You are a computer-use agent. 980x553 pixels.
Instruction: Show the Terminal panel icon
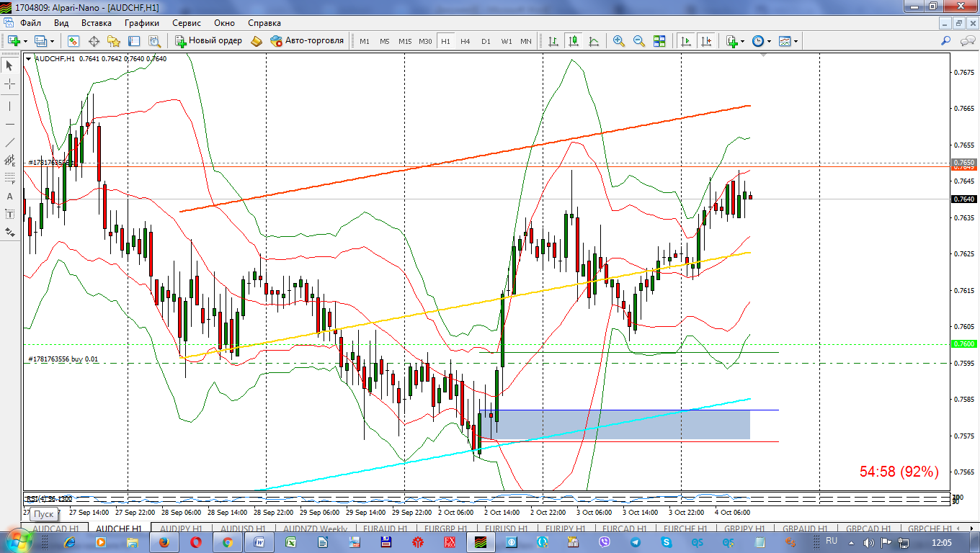tap(134, 41)
